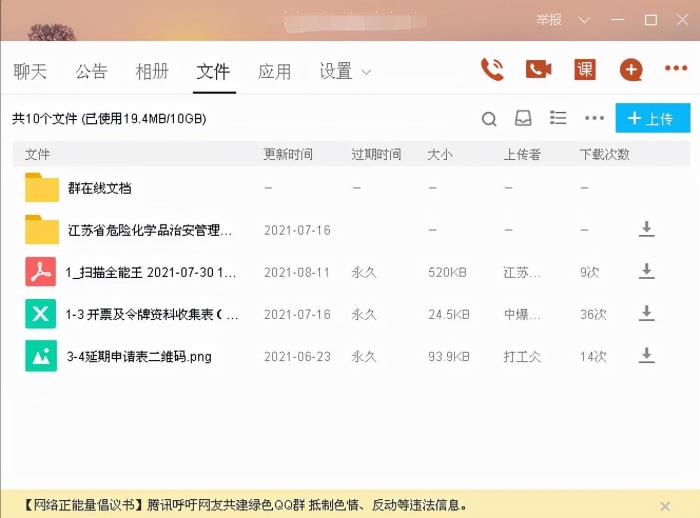Expand the 设置 tab dropdown arrow
The image size is (700, 518).
tap(366, 72)
